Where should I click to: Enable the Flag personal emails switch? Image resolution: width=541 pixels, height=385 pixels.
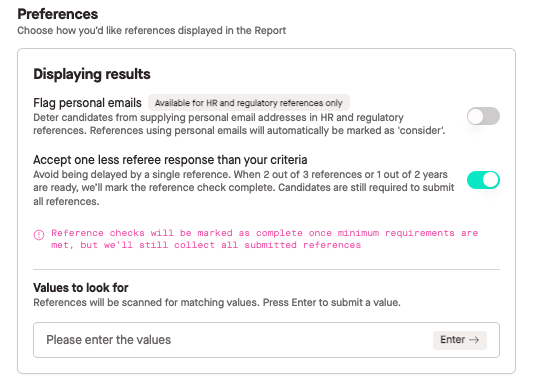pyautogui.click(x=483, y=116)
